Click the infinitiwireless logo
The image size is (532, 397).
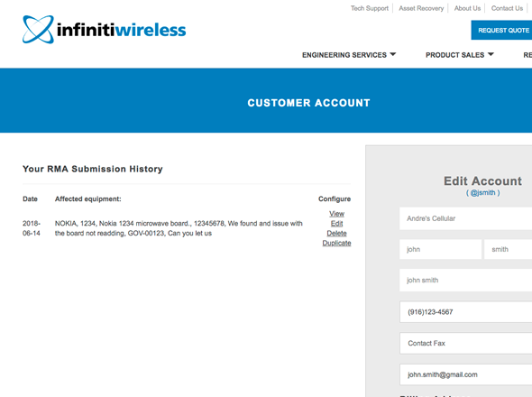tap(105, 30)
